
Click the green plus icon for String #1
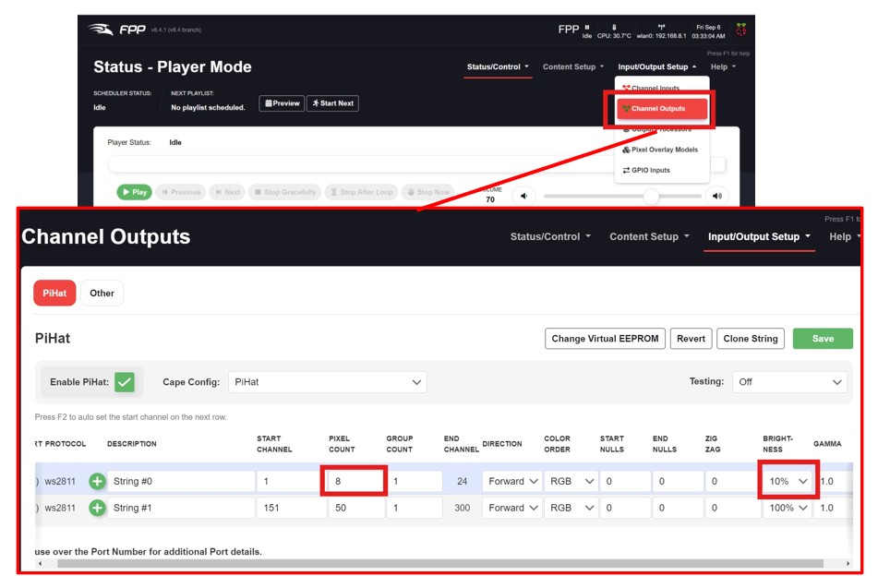[x=97, y=508]
